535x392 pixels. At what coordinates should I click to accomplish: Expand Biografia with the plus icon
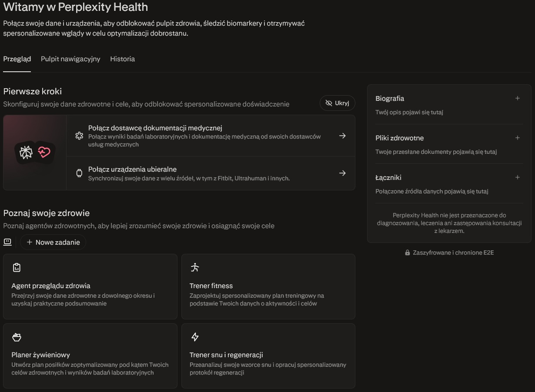click(517, 98)
